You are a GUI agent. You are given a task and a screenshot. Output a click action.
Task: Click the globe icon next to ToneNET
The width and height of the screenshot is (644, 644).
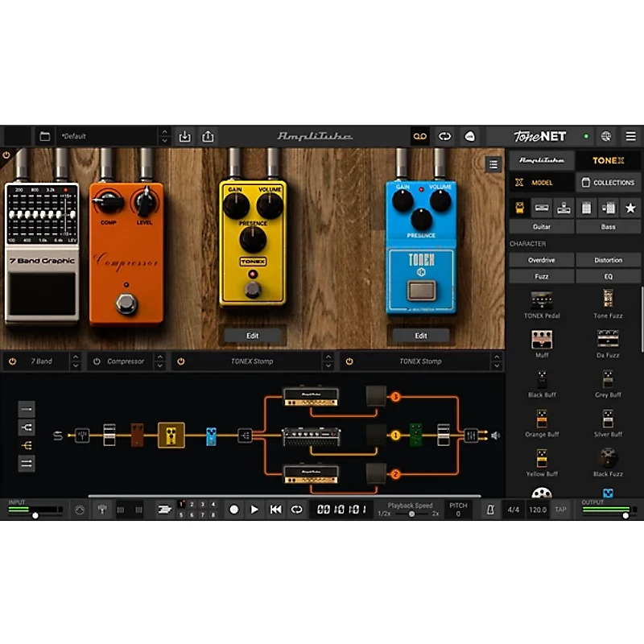[x=606, y=136]
